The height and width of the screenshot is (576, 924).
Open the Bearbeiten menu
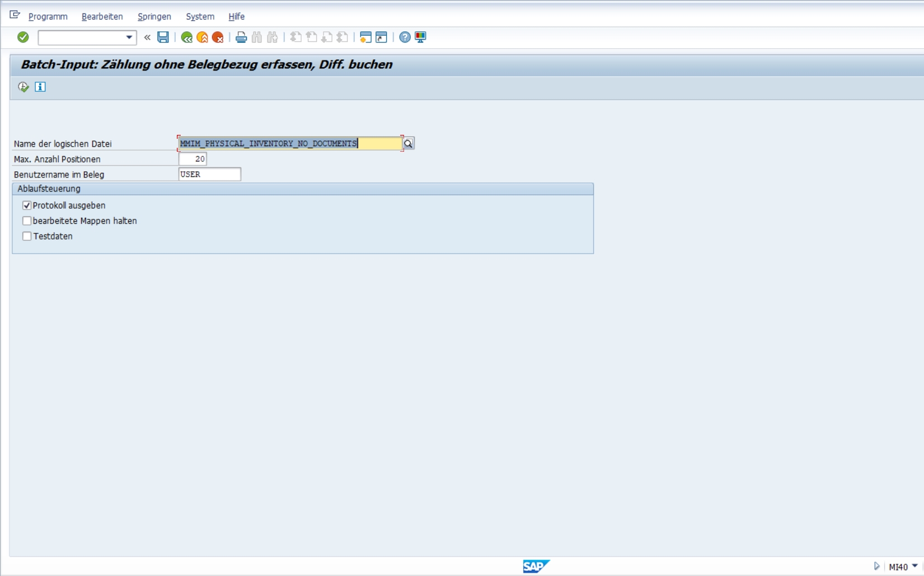click(x=102, y=17)
